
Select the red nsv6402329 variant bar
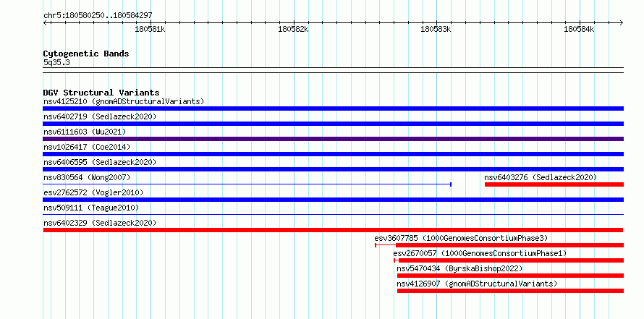pyautogui.click(x=333, y=230)
